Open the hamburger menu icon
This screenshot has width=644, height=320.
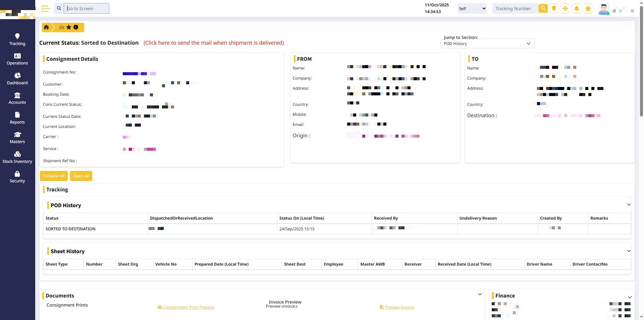pos(45,9)
